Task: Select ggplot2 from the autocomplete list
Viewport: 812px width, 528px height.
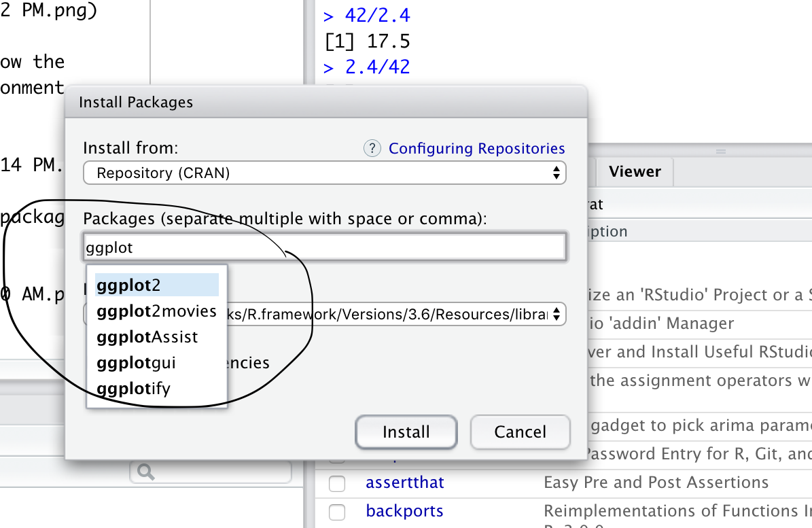Action: (157, 285)
